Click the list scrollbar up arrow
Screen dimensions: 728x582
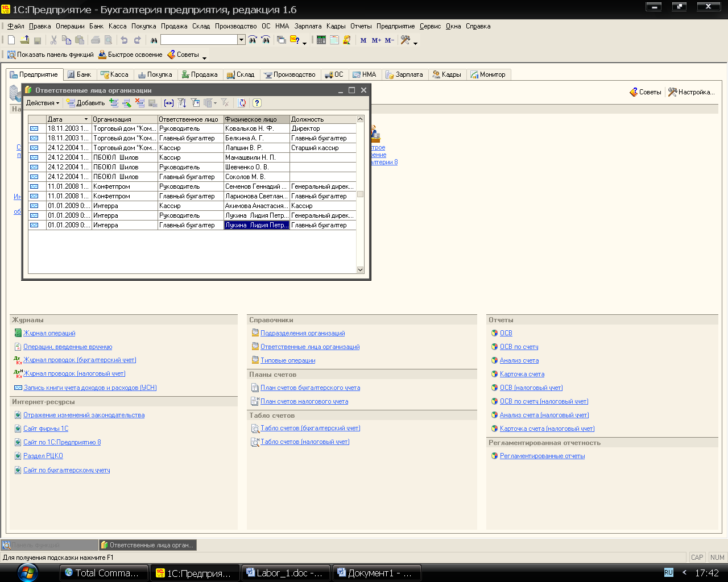click(x=360, y=119)
